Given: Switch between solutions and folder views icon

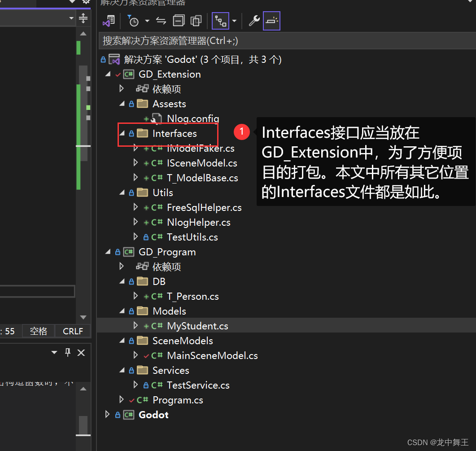Looking at the screenshot, I should tap(109, 21).
